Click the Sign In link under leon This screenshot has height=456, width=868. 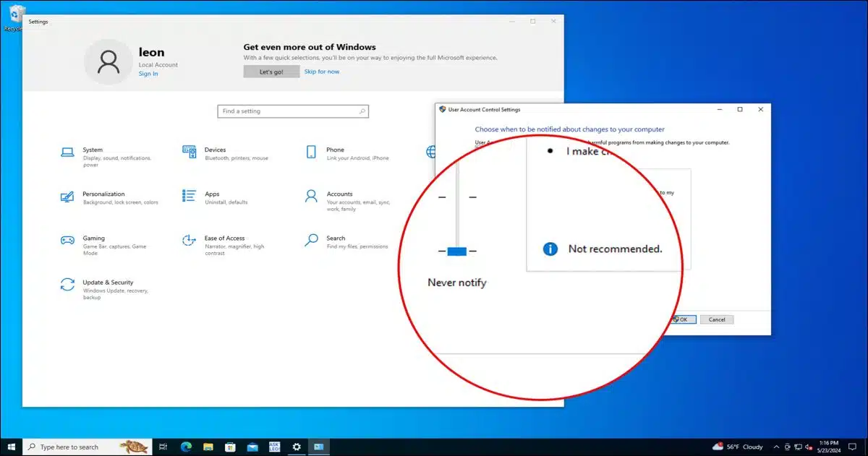click(148, 74)
